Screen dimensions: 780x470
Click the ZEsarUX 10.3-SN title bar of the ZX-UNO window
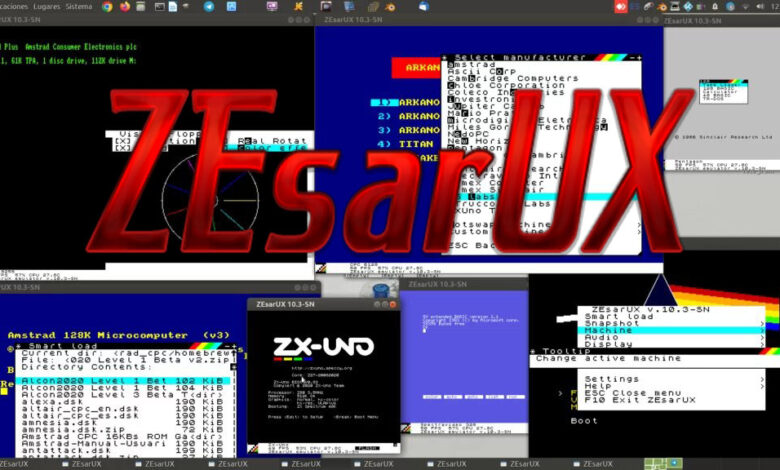click(x=324, y=304)
